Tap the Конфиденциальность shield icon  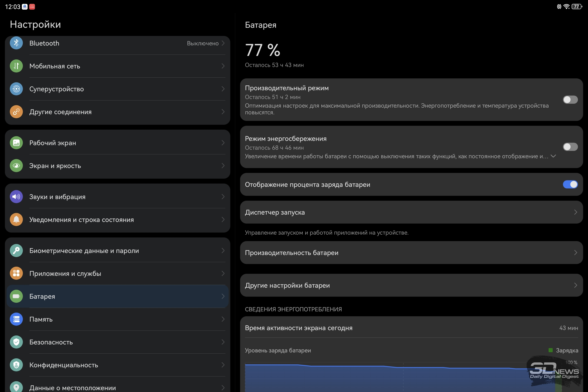[x=16, y=365]
